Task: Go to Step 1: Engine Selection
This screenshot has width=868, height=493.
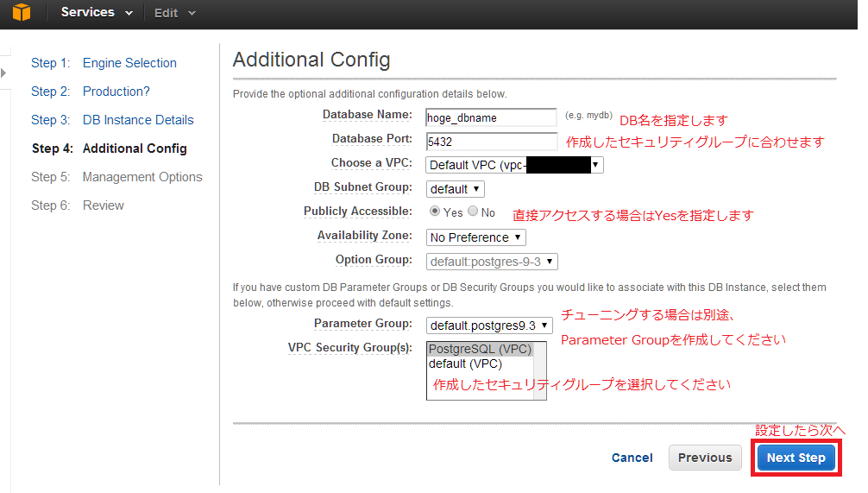Action: coord(129,63)
